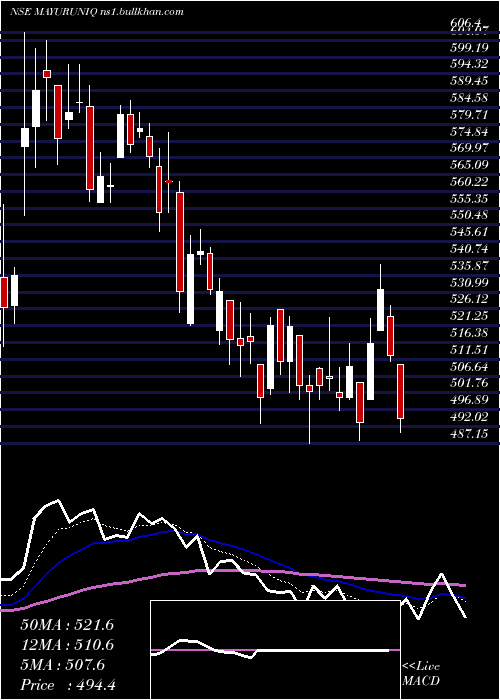The height and width of the screenshot is (700, 500).
Task: Select the 584.58 price axis label
Action: tap(469, 98)
